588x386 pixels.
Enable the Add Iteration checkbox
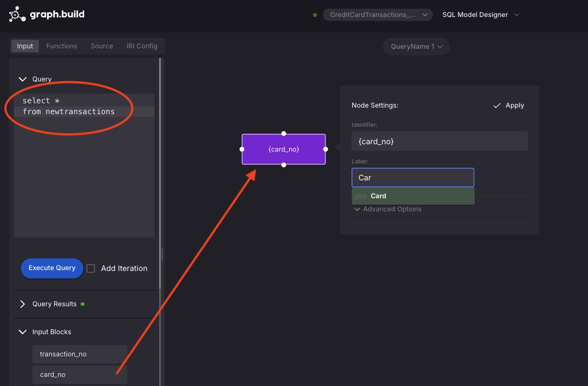(91, 268)
